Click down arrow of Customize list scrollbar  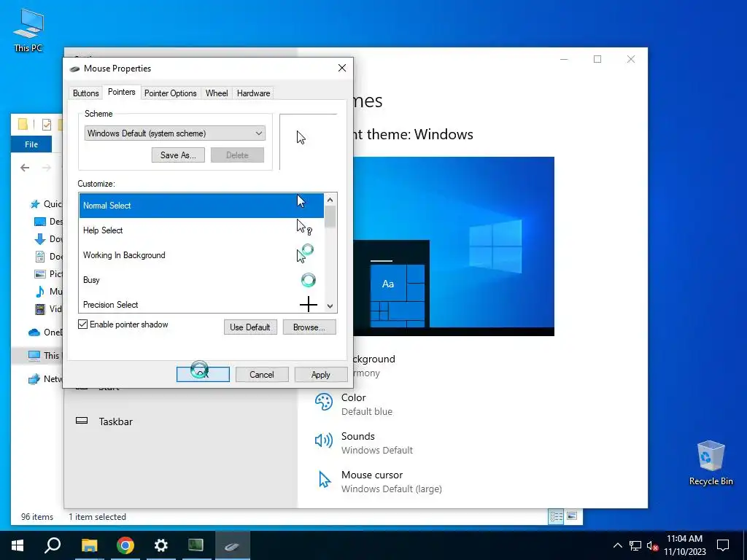pyautogui.click(x=330, y=306)
